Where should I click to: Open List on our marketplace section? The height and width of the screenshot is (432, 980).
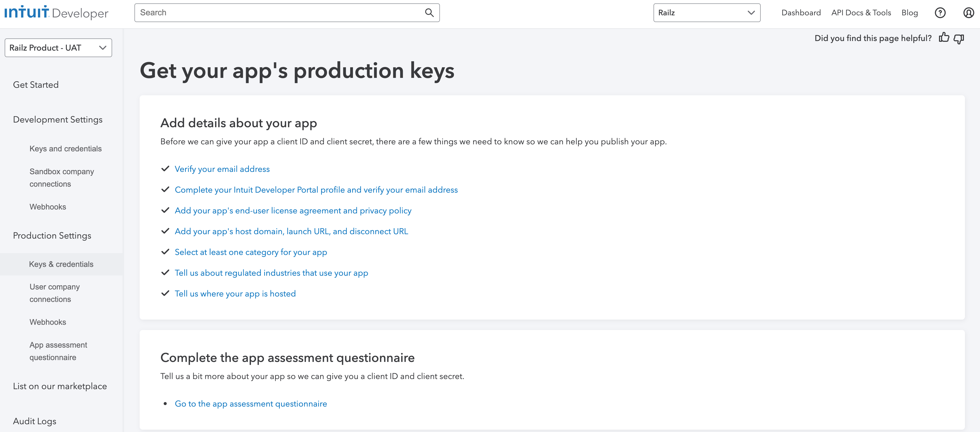(60, 386)
